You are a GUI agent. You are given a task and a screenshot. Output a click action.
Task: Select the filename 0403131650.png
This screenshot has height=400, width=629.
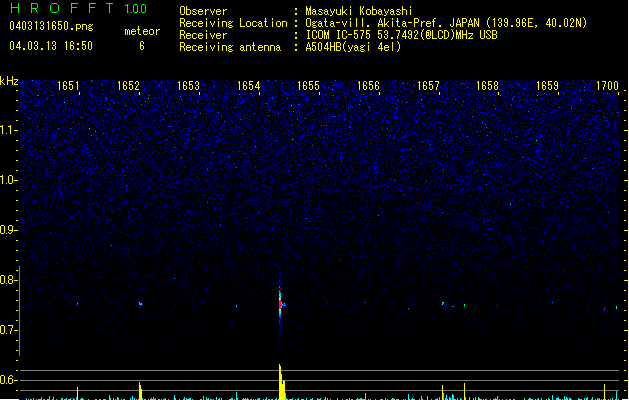tap(51, 26)
